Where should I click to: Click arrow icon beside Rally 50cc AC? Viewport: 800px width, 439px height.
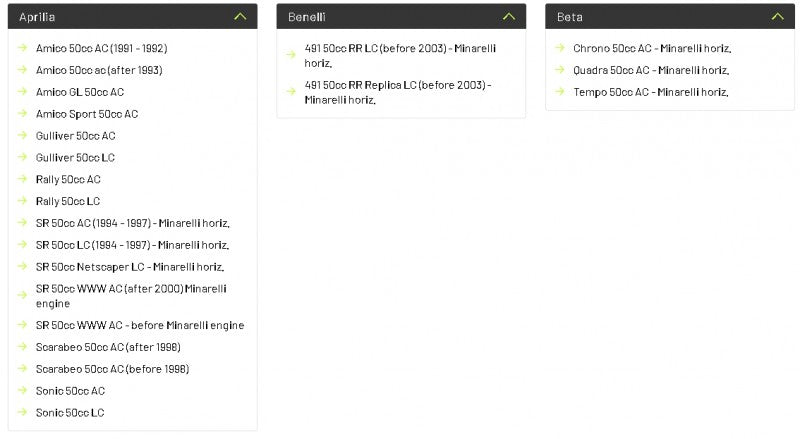[22, 179]
